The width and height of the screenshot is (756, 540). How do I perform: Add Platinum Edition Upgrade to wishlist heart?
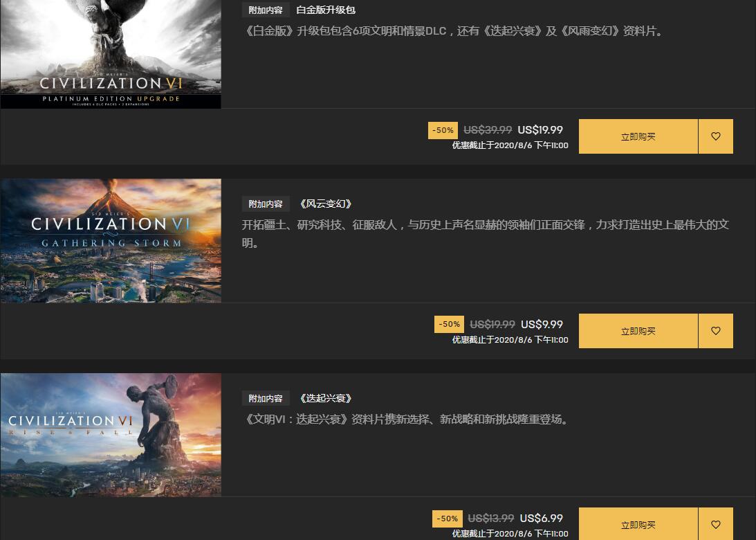click(x=715, y=136)
